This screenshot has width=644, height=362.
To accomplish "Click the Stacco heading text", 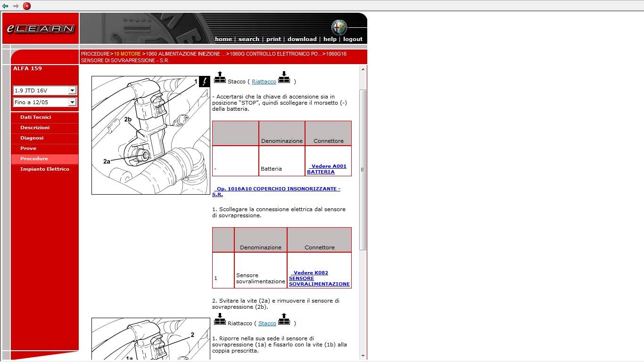I will (x=237, y=82).
